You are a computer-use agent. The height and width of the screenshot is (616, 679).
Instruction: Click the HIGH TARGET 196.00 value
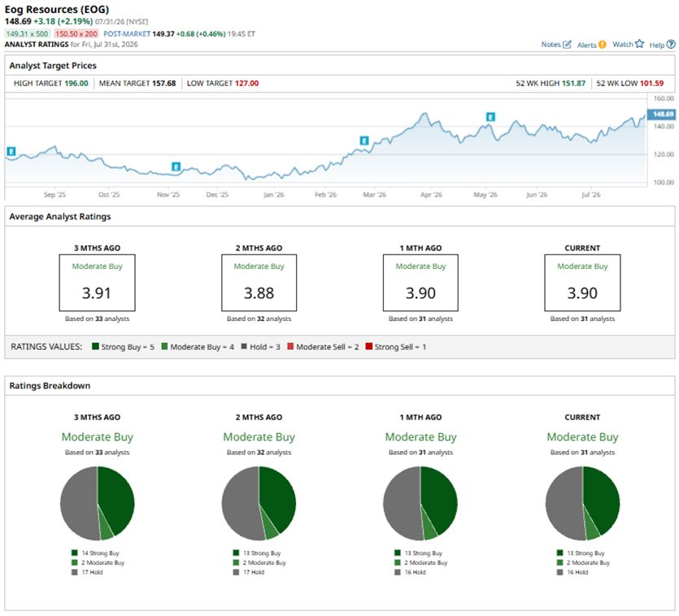coord(76,83)
